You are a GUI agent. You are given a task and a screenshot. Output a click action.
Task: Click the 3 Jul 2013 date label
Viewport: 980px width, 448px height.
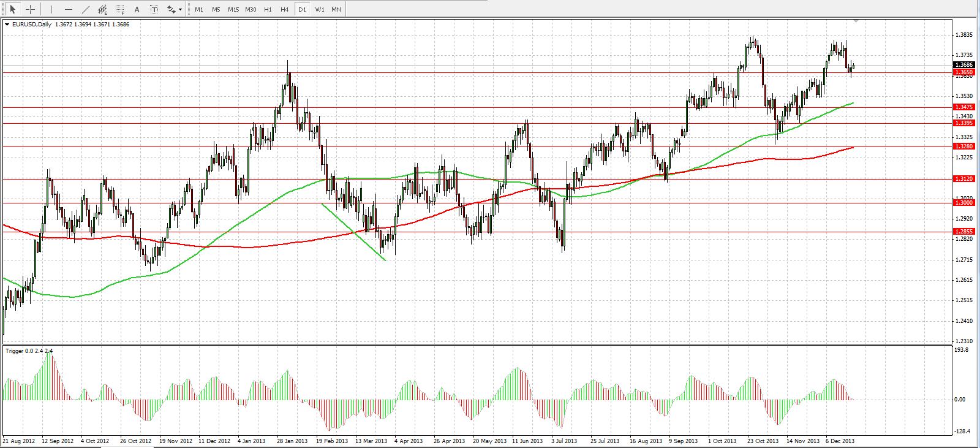564,441
